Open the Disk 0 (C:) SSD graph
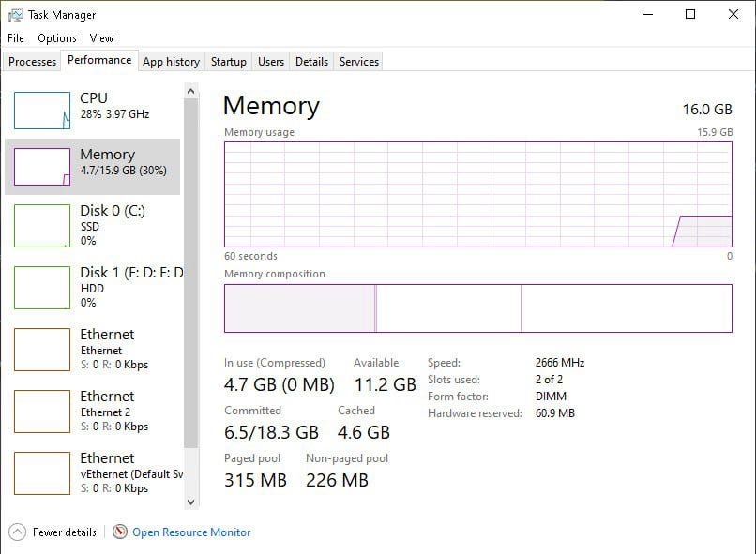This screenshot has height=554, width=756. (x=42, y=226)
